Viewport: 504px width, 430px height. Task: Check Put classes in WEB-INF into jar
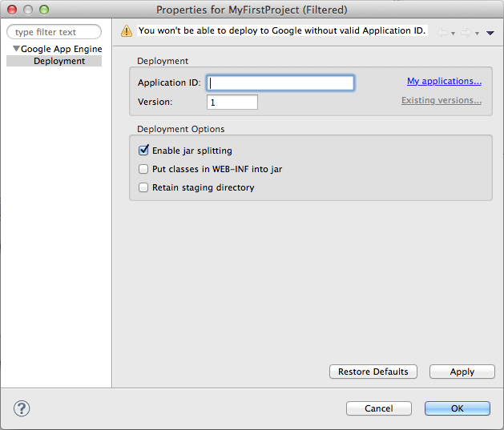tap(144, 169)
